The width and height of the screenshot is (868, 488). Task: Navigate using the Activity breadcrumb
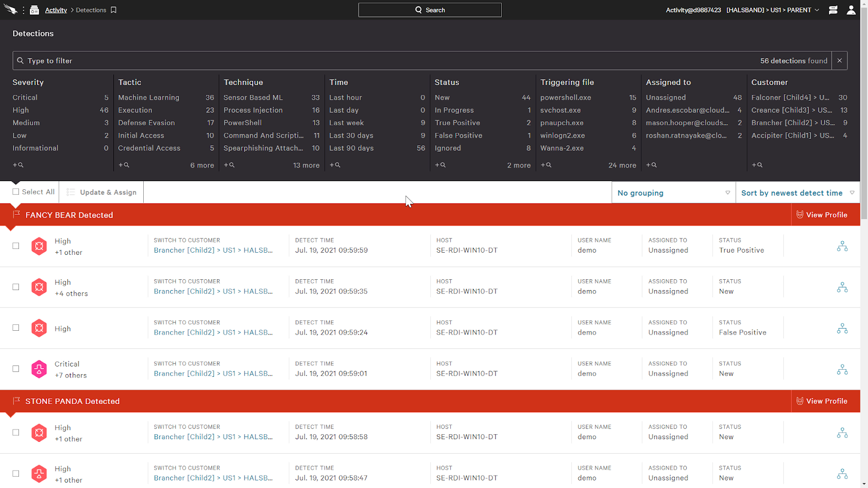coord(56,9)
